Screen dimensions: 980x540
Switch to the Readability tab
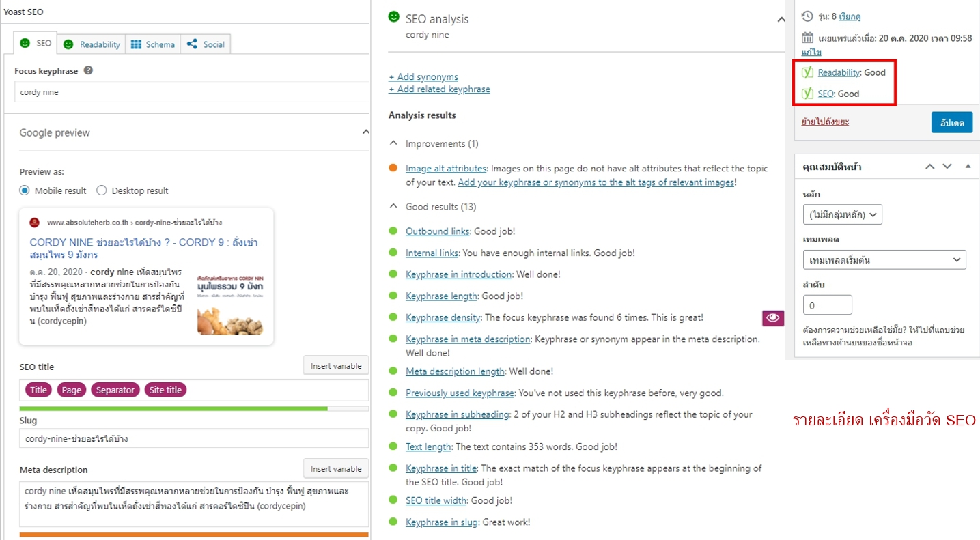click(92, 44)
